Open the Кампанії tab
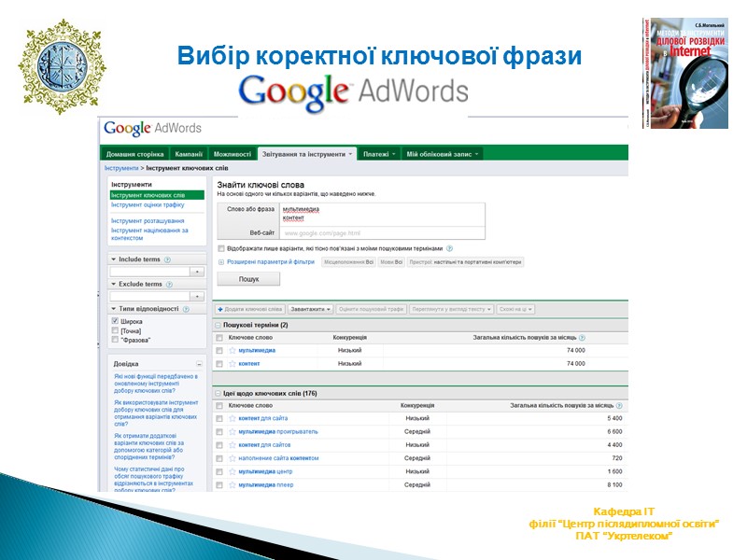747x560 pixels. click(189, 154)
